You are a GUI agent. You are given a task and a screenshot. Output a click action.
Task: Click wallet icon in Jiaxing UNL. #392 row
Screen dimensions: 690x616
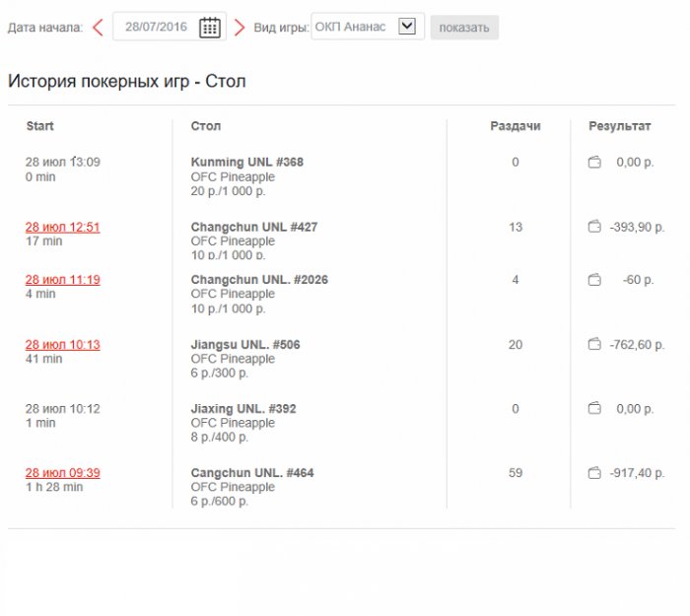pos(594,409)
